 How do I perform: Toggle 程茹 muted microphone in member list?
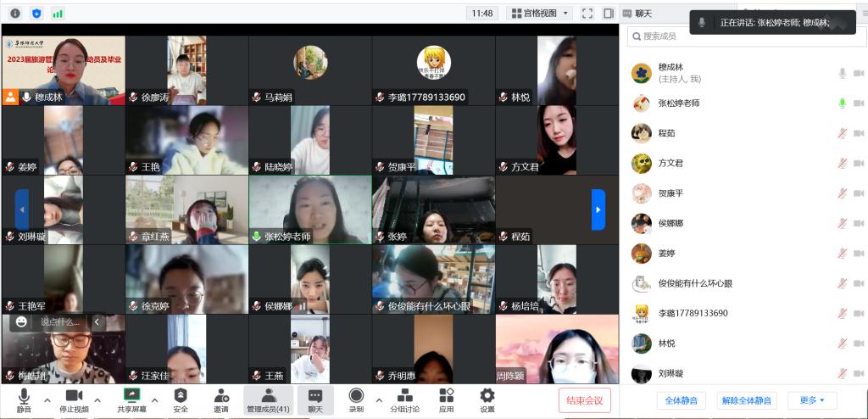842,133
